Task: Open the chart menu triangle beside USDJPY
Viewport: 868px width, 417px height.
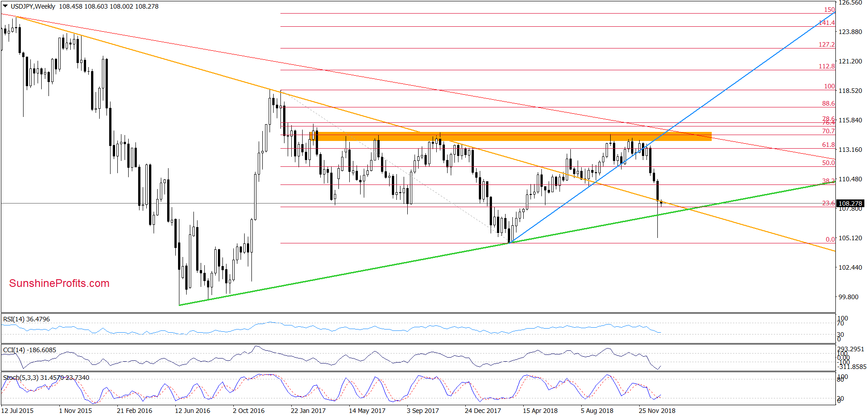Action: point(5,6)
